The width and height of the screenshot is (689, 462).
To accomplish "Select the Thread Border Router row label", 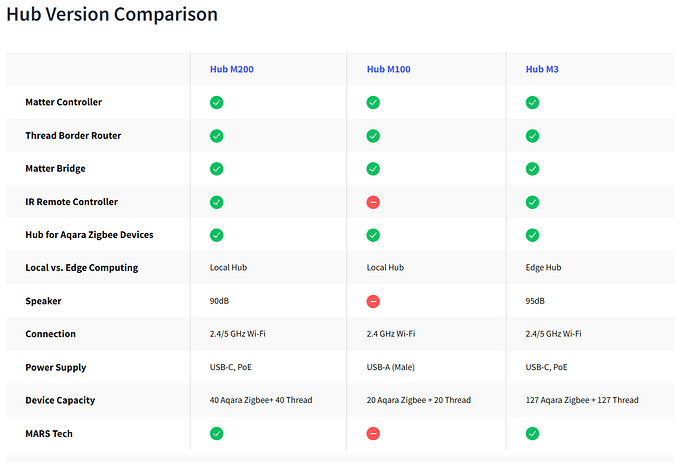I will 73,135.
